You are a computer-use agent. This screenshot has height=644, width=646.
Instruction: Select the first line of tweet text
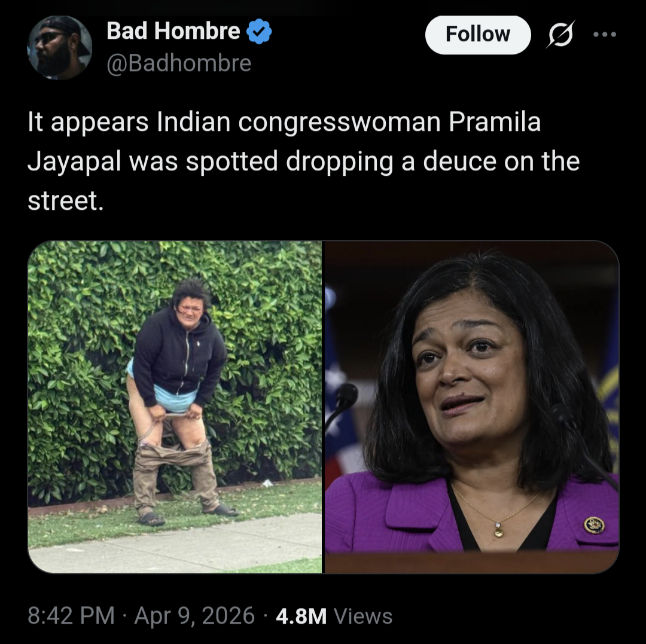tap(284, 123)
